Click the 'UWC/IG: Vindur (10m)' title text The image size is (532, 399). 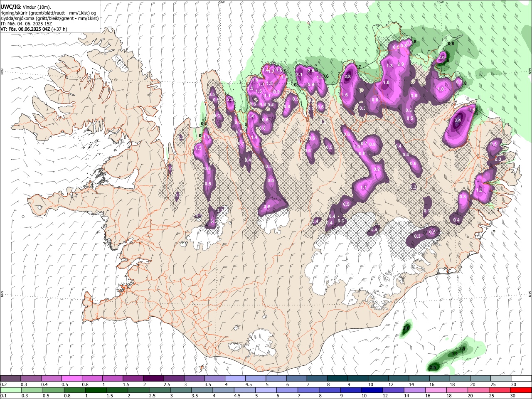coord(25,7)
